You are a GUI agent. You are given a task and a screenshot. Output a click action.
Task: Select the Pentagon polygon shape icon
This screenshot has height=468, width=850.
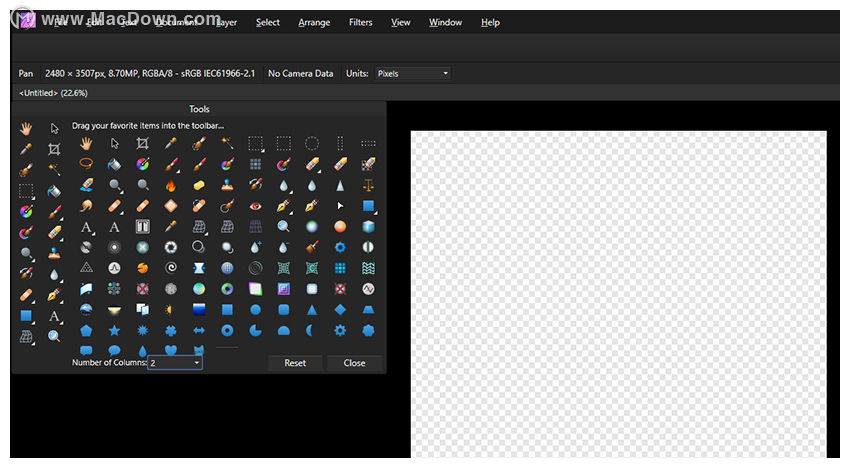coord(86,330)
